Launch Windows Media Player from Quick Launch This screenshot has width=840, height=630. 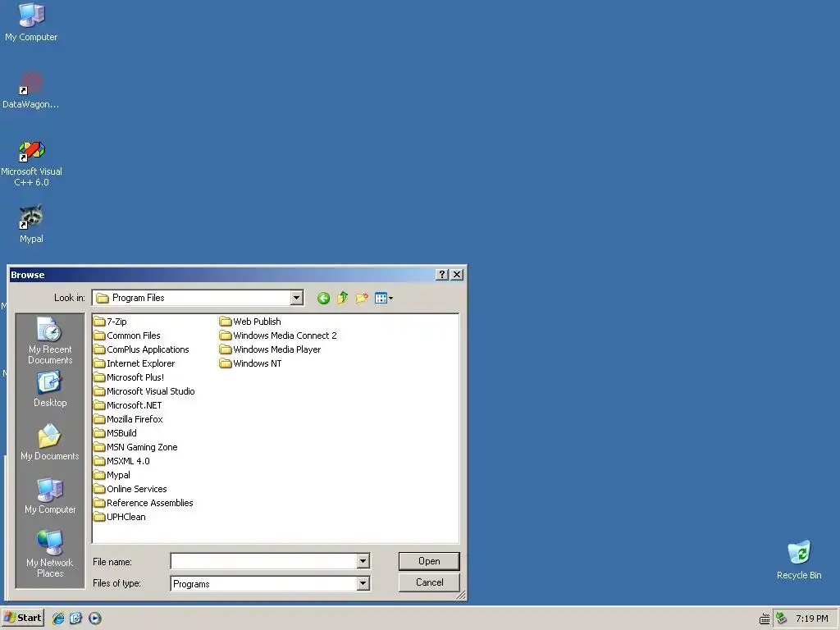coord(94,619)
